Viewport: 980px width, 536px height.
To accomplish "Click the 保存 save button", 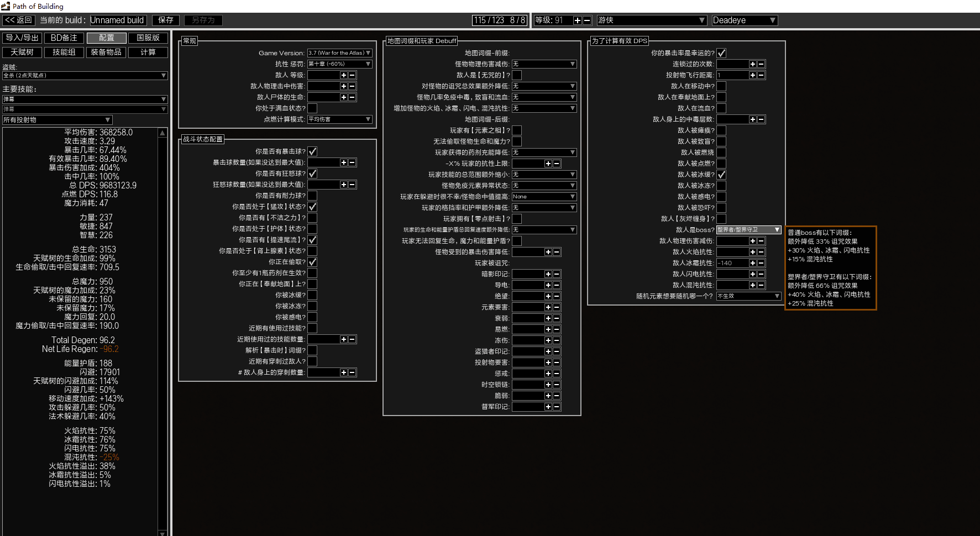I will [x=166, y=20].
